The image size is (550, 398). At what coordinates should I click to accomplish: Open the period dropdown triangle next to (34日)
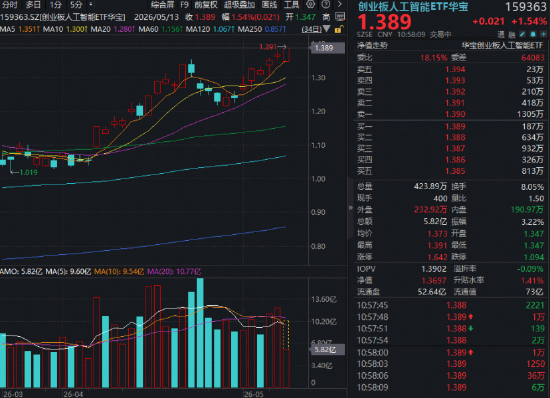pos(326,29)
